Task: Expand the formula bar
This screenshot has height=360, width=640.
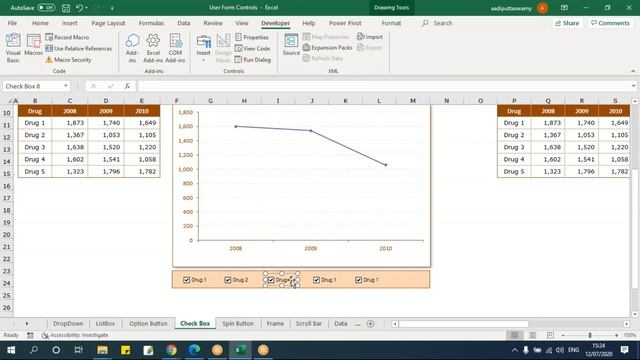Action: (x=633, y=86)
